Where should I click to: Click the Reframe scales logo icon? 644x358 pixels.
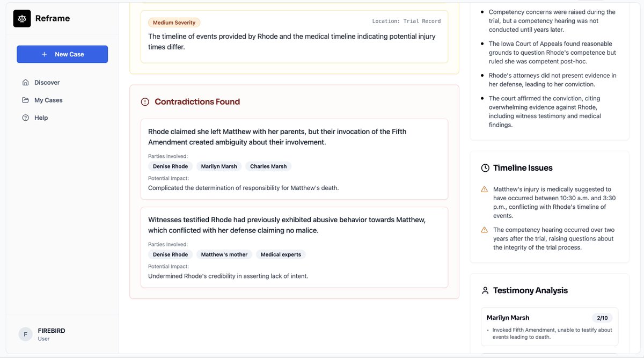click(22, 18)
